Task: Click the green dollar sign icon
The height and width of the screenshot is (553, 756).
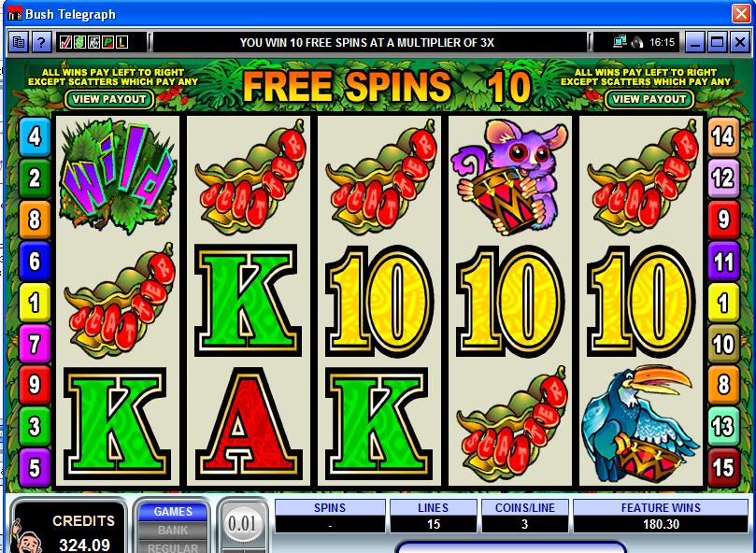Action: click(x=79, y=42)
